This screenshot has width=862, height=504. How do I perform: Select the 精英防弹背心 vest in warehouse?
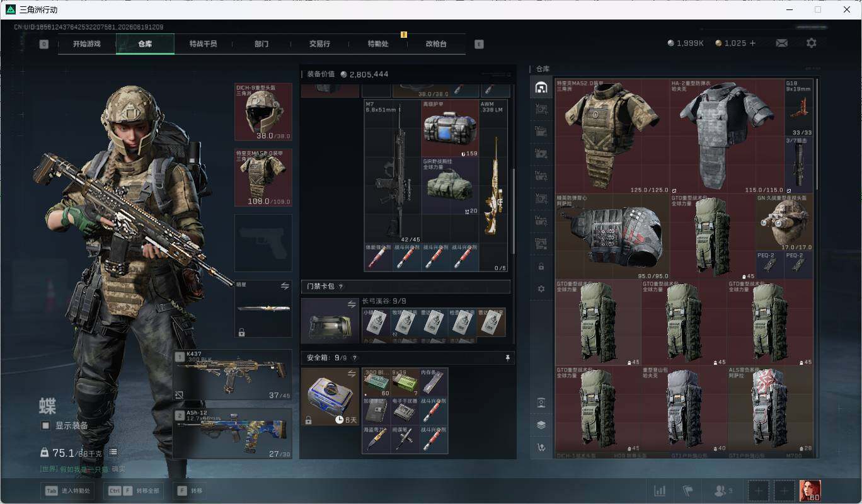(x=612, y=236)
